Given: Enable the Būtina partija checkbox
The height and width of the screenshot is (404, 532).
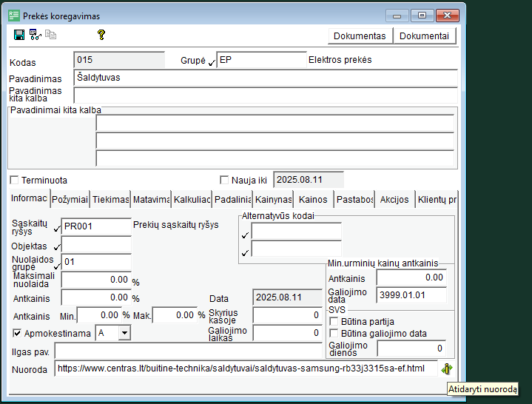Looking at the screenshot, I should click(334, 322).
